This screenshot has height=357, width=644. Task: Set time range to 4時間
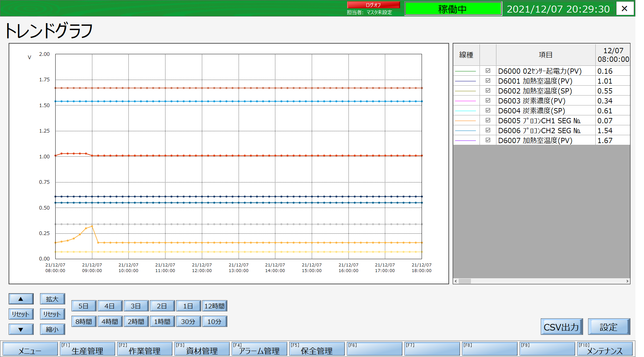(x=110, y=321)
